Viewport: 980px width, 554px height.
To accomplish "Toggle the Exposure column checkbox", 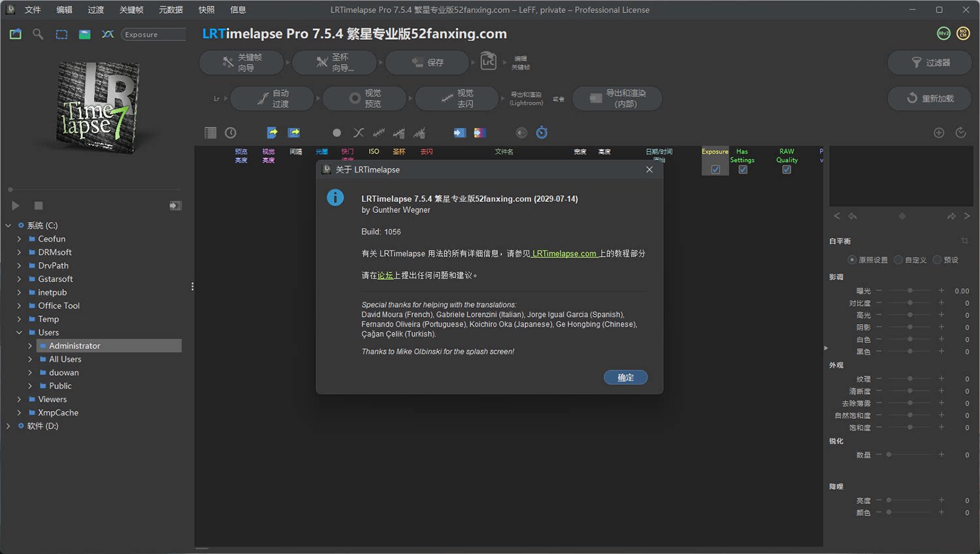I will tap(715, 169).
